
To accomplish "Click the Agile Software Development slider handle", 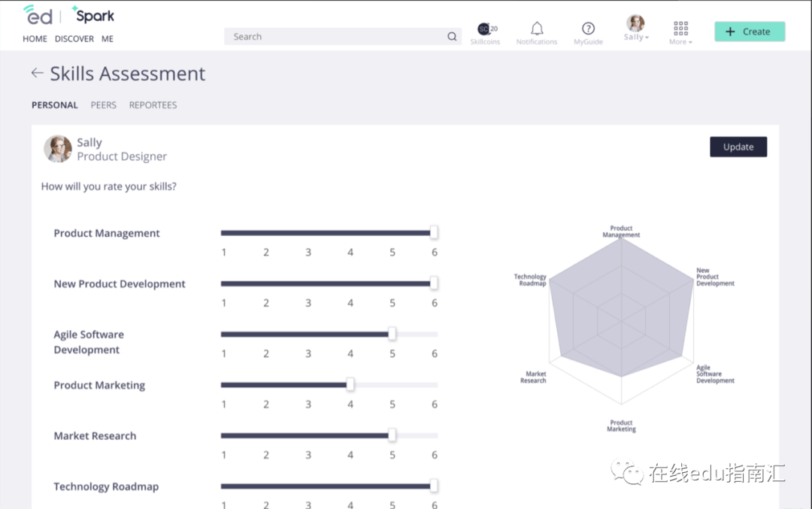I will [x=392, y=334].
